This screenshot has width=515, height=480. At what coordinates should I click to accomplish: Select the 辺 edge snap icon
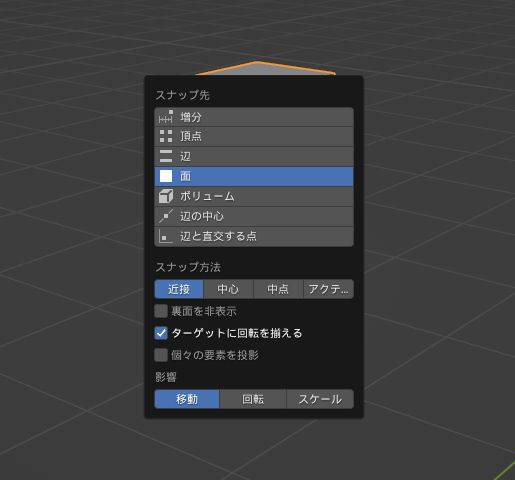click(x=166, y=156)
